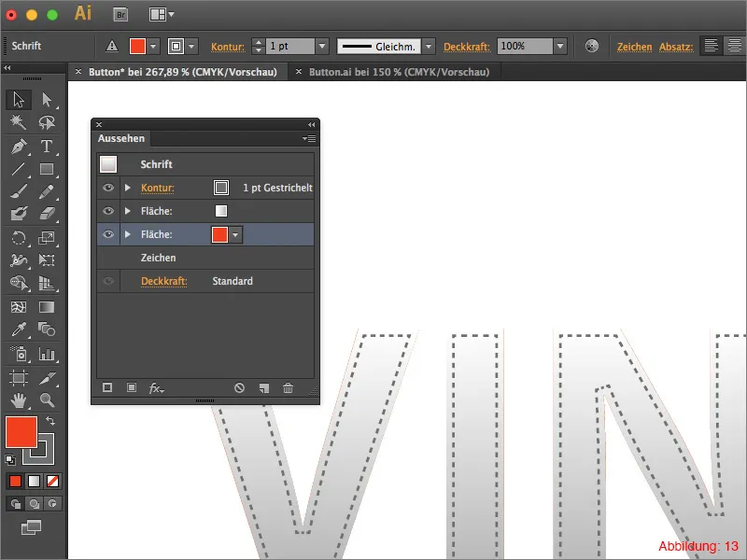Activate the Type tool

pyautogui.click(x=46, y=147)
